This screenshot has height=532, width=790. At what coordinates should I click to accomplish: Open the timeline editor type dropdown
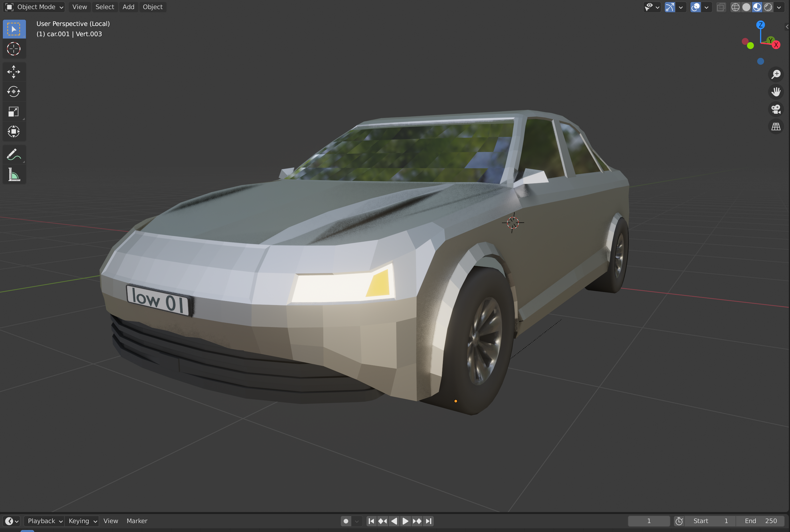12,521
